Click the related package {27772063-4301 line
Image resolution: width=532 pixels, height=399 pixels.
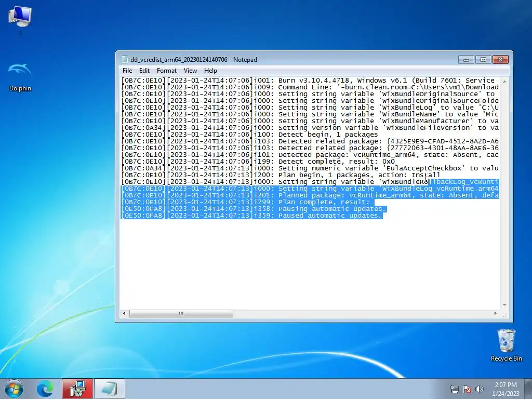[310, 148]
